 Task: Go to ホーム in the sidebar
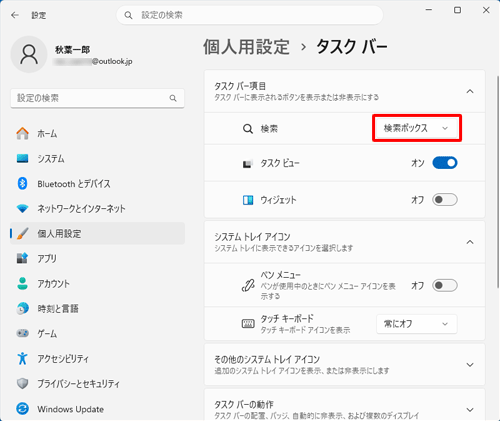pyautogui.click(x=97, y=134)
